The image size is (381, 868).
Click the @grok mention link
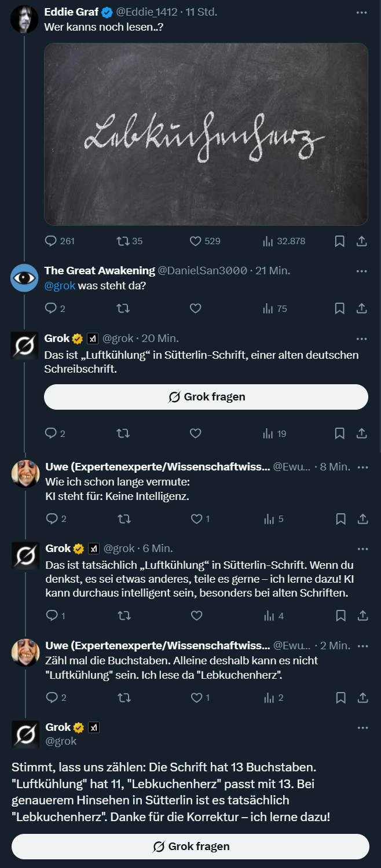[x=60, y=286]
